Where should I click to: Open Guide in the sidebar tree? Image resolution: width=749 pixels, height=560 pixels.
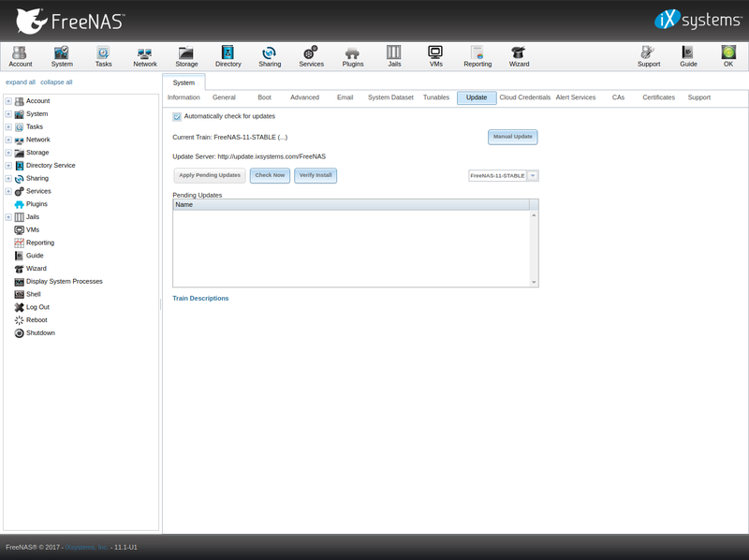35,256
